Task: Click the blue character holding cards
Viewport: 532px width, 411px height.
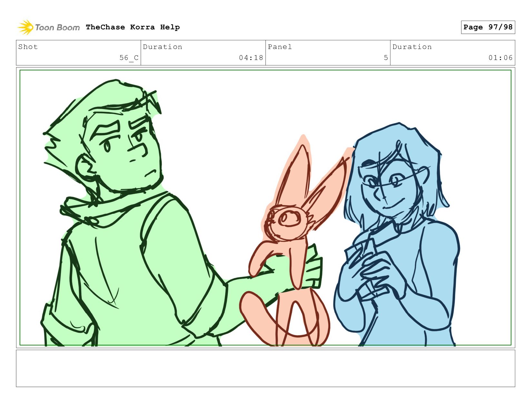Action: click(x=397, y=235)
